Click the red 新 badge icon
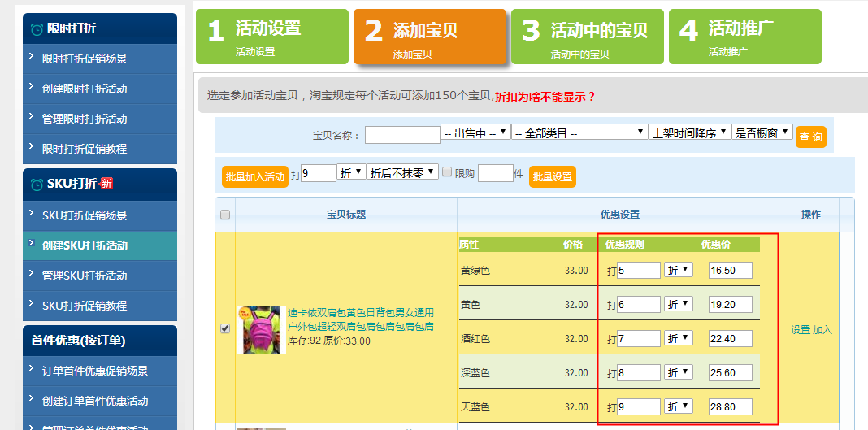 (x=106, y=184)
